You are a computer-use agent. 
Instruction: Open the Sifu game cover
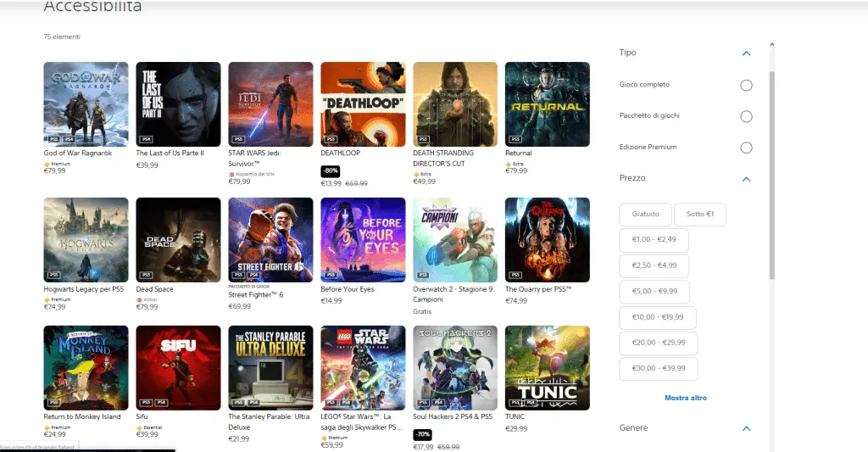pyautogui.click(x=178, y=368)
